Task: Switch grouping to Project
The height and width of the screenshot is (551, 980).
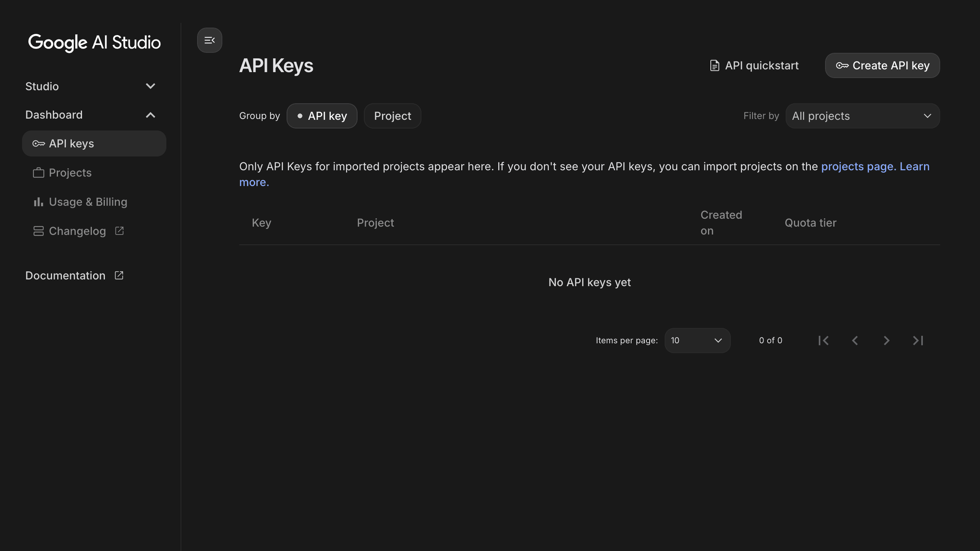Action: [x=392, y=115]
